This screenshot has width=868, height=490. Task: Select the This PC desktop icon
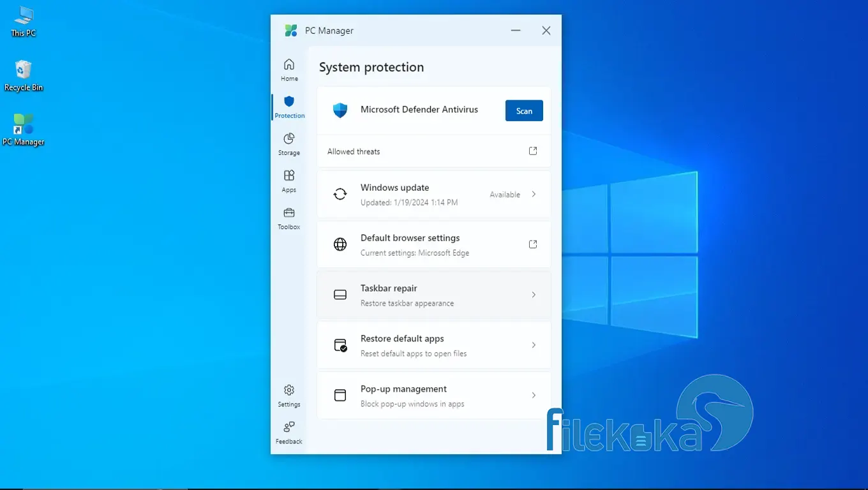(24, 22)
